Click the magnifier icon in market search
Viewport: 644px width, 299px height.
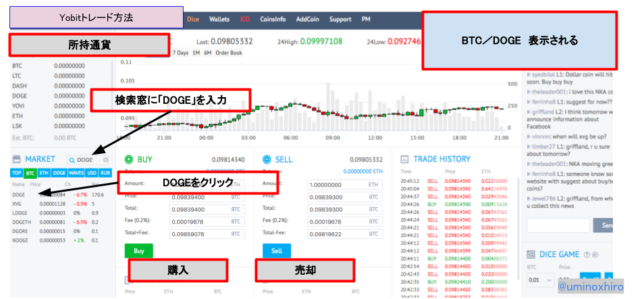tap(72, 160)
